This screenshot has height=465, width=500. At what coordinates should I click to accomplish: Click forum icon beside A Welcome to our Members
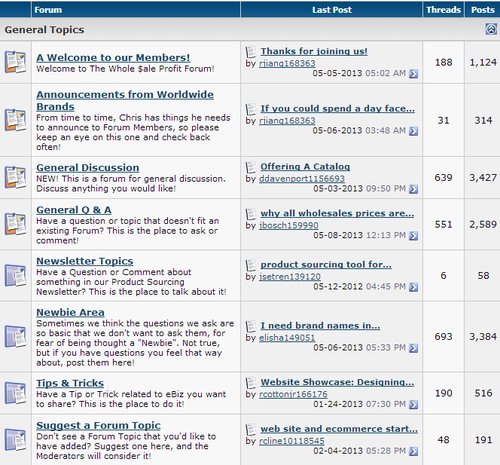(15, 62)
